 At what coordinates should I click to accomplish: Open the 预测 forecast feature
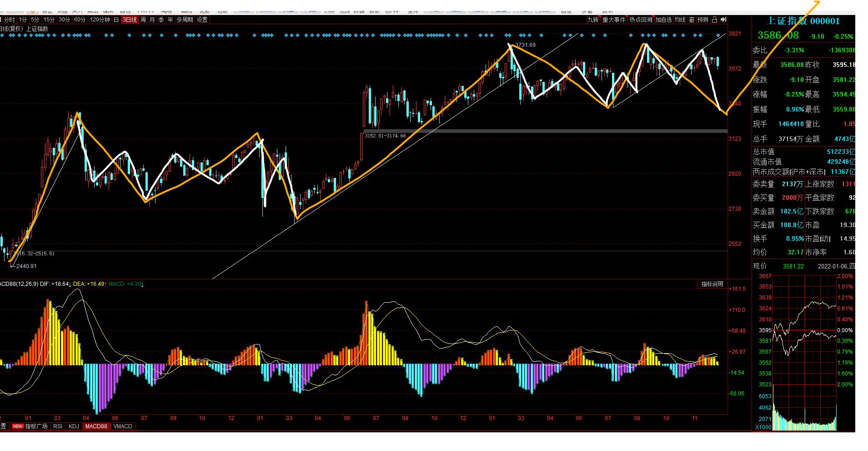pos(703,20)
